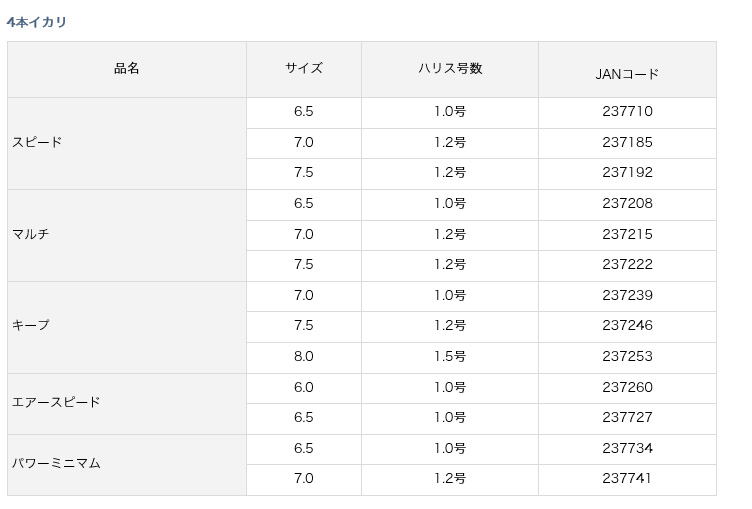Select the 品名 column header

[127, 69]
